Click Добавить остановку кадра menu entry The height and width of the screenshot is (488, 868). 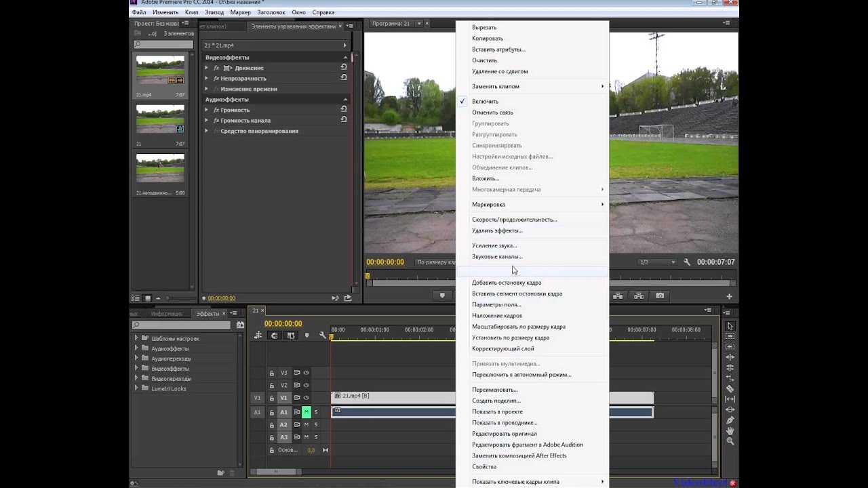pos(506,283)
